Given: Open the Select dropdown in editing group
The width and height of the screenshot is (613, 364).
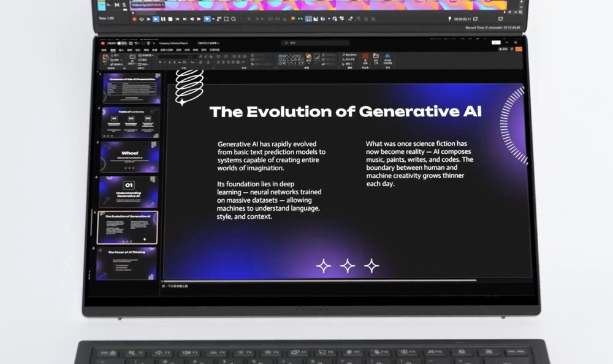Looking at the screenshot, I should (x=347, y=64).
